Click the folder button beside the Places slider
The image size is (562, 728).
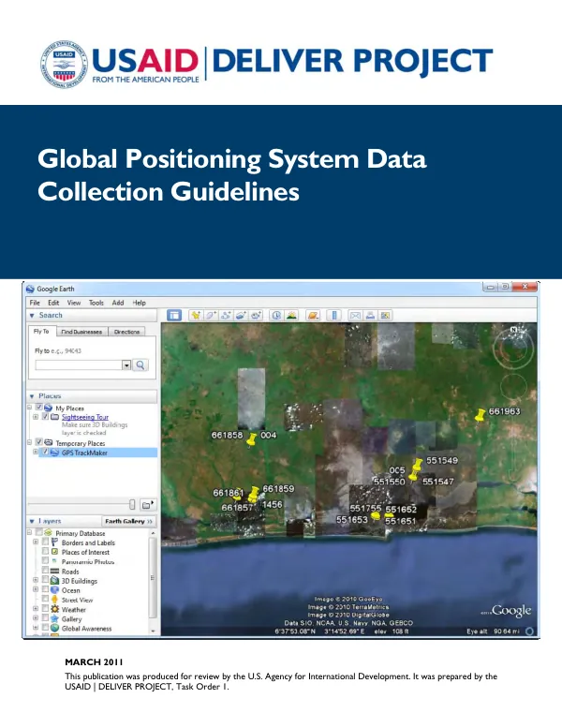pos(148,505)
